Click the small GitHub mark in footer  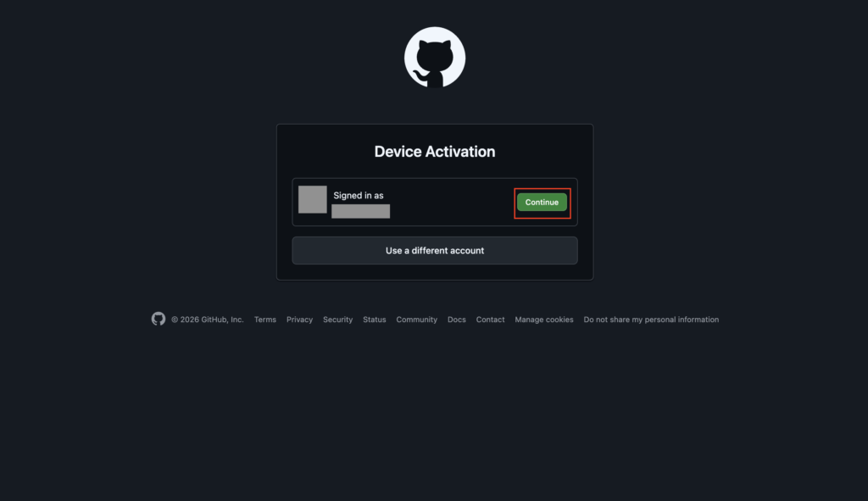[x=159, y=319]
